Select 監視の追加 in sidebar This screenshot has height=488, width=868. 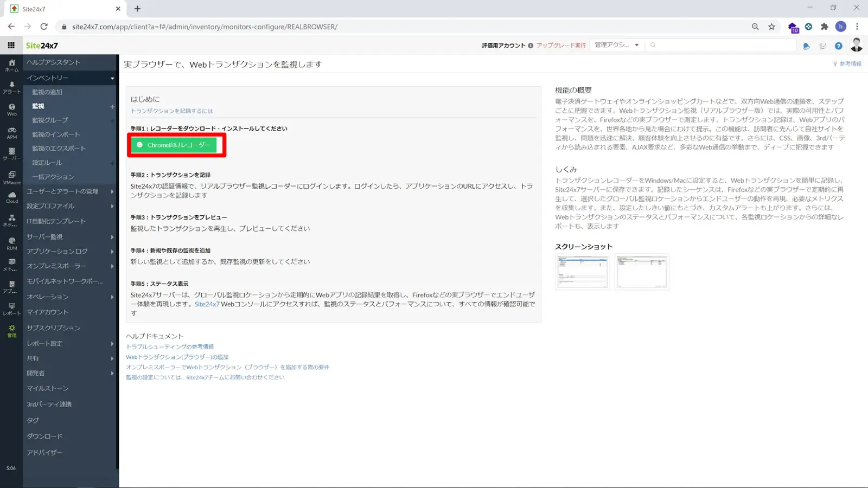coord(47,92)
